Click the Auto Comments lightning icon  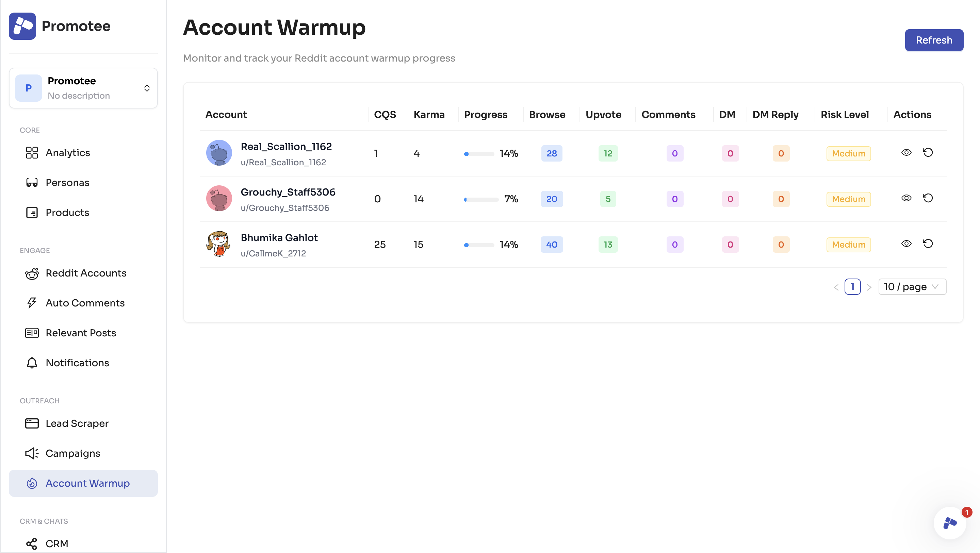point(32,303)
